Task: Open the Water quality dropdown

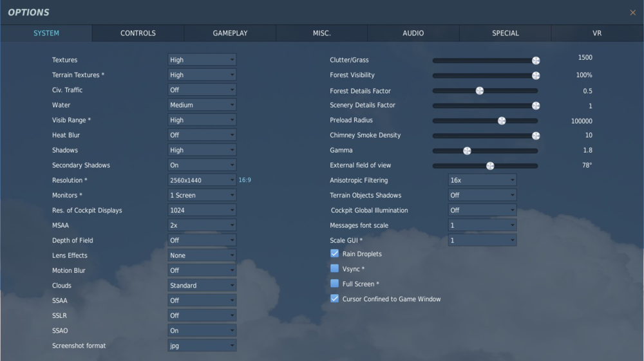Action: tap(202, 105)
